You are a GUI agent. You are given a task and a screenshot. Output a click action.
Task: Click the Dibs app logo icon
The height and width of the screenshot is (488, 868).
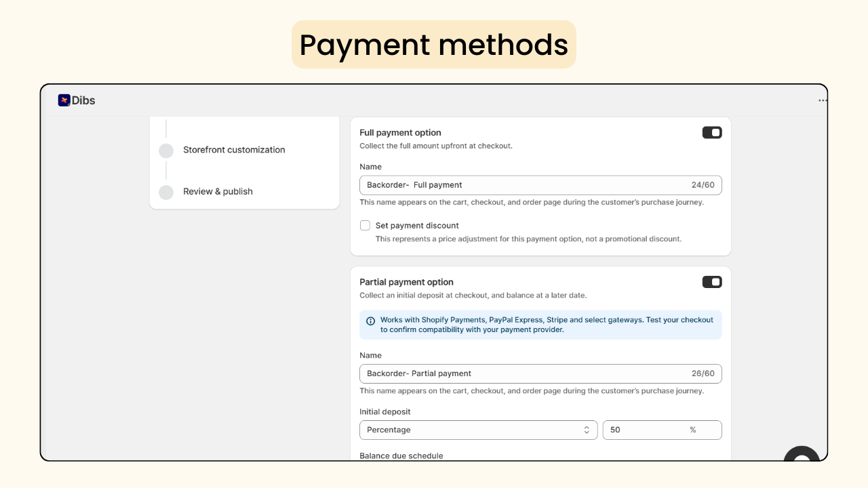tap(64, 100)
